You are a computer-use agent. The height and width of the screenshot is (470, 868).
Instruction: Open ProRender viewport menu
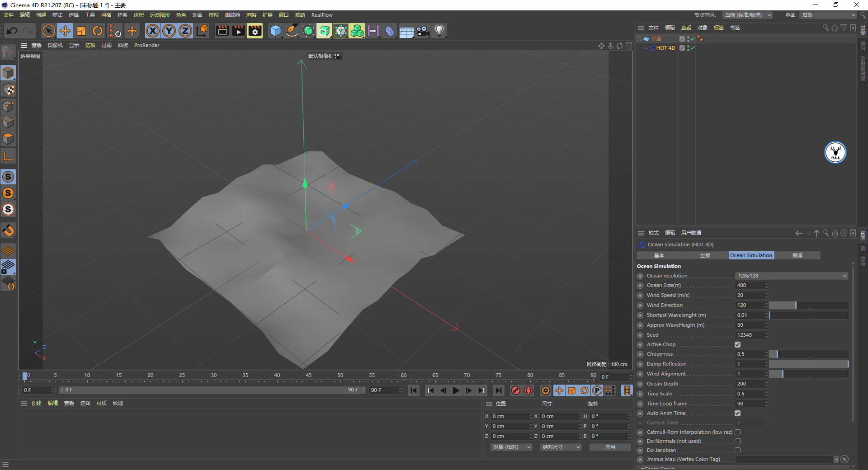click(x=146, y=45)
